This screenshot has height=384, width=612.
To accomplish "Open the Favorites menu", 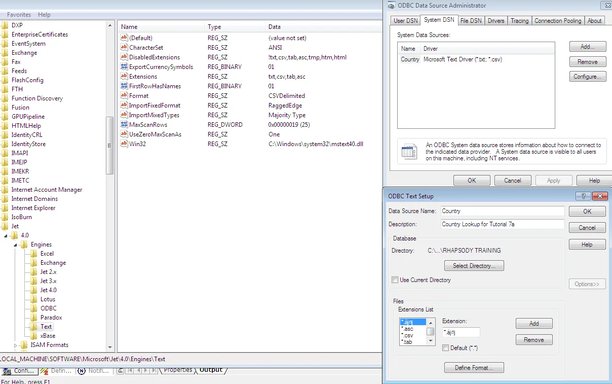I will (x=19, y=14).
